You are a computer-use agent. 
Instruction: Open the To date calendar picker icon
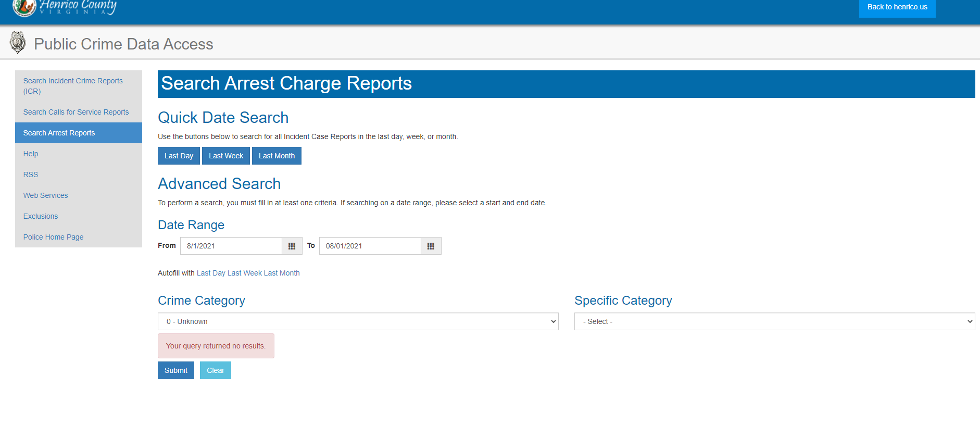pos(431,246)
